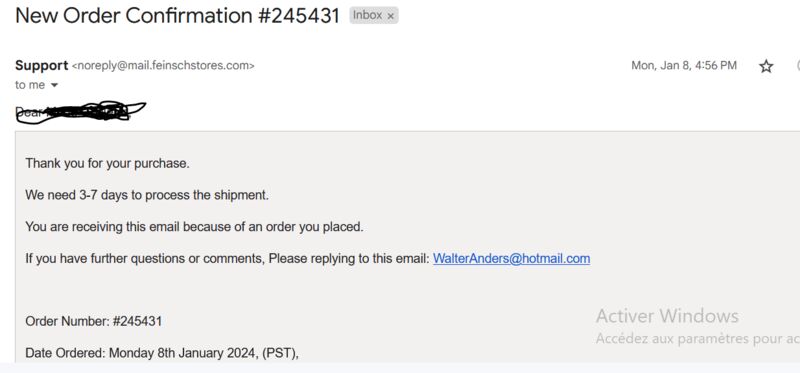
Task: Click the sender name Support
Action: pos(41,65)
